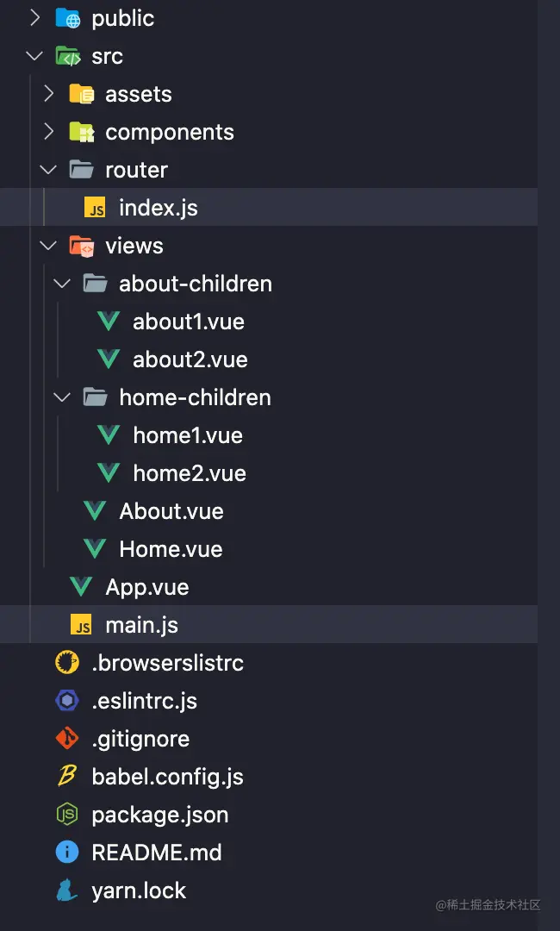Expand the public folder chevron
Image resolution: width=560 pixels, height=931 pixels.
(x=34, y=18)
